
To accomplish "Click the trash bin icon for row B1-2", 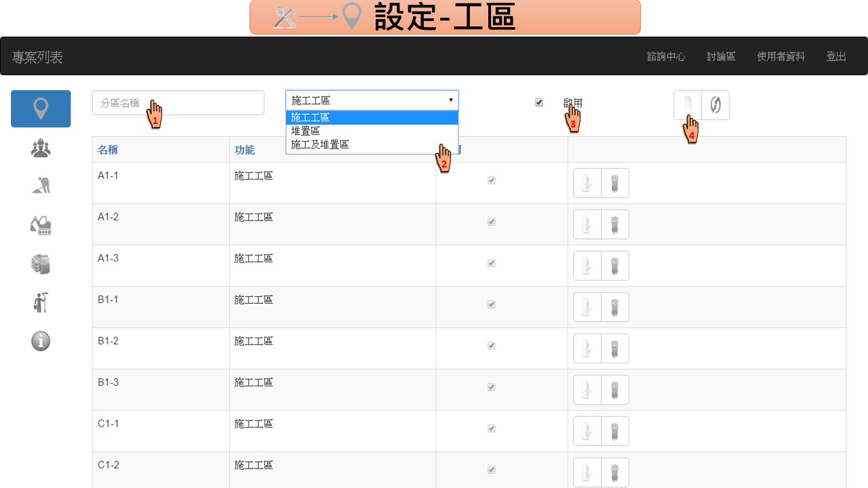I will (x=615, y=348).
